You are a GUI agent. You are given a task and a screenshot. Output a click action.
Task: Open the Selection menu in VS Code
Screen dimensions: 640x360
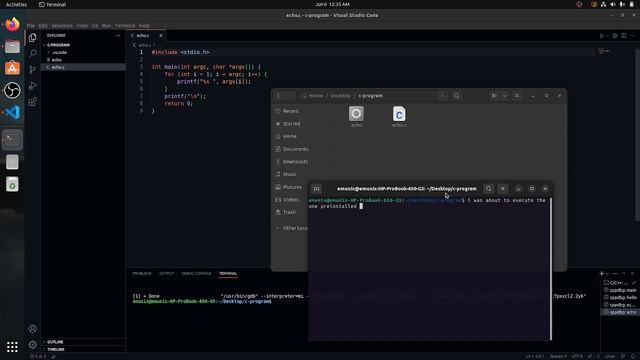62,25
